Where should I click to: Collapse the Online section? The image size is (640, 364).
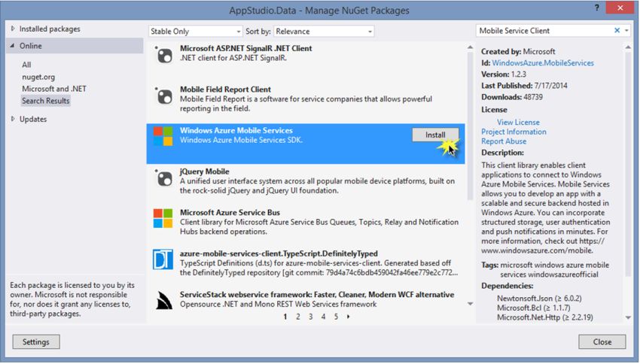[12, 46]
